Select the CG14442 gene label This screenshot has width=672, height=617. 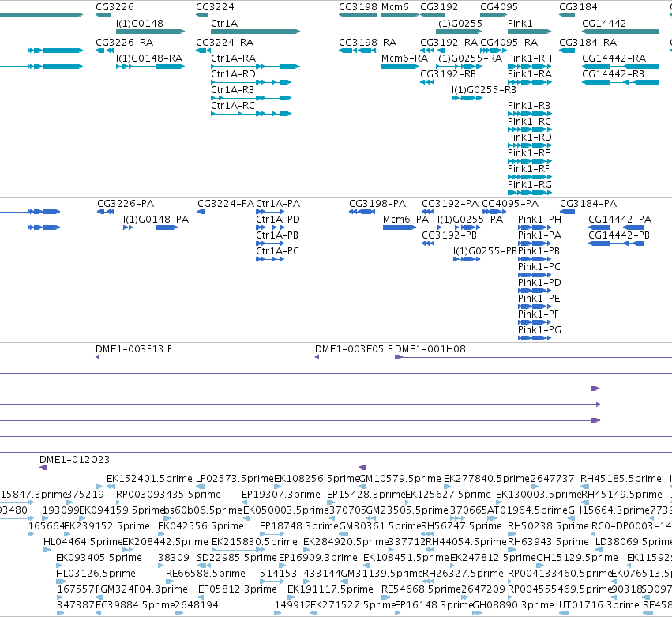point(604,23)
